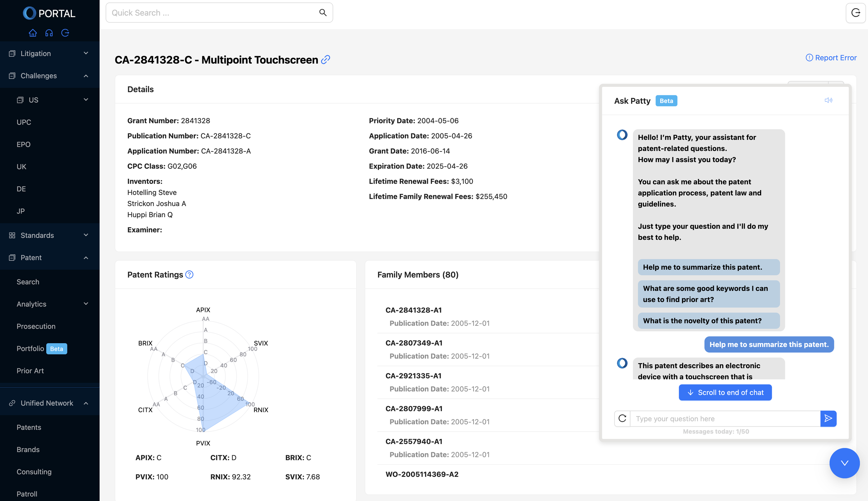Open support via the headset icon
The height and width of the screenshot is (501, 868).
point(49,33)
